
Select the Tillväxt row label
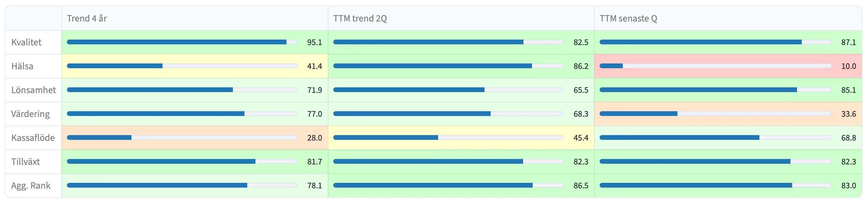click(x=26, y=162)
